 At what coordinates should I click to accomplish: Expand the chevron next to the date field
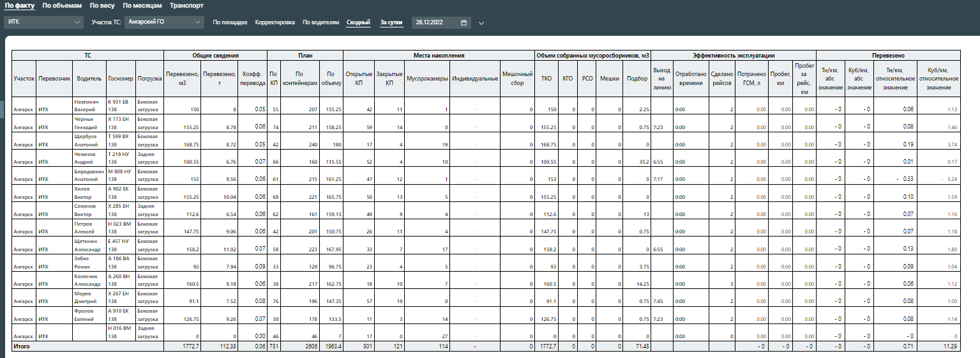(481, 23)
